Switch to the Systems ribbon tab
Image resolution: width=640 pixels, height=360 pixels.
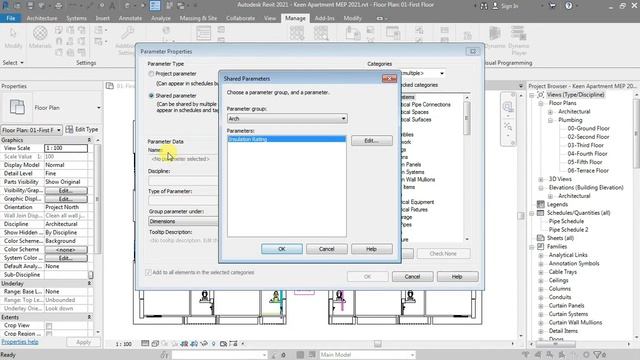76,18
